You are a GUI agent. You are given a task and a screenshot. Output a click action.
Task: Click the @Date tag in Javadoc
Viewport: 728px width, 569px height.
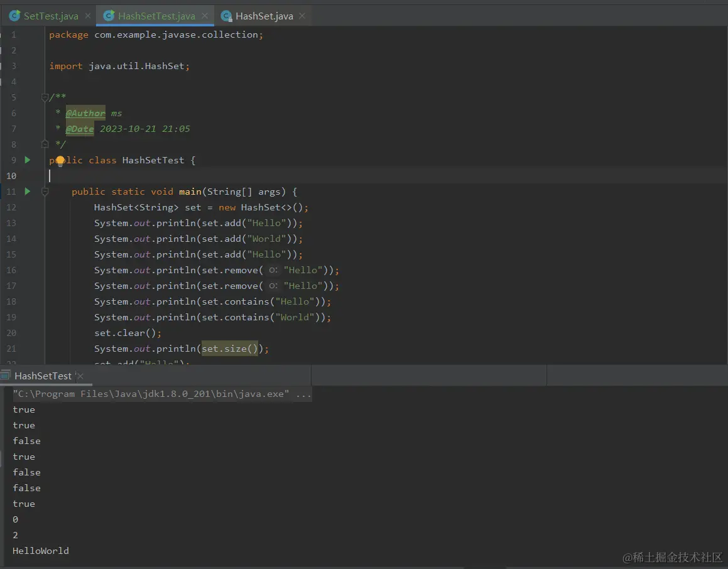(79, 129)
